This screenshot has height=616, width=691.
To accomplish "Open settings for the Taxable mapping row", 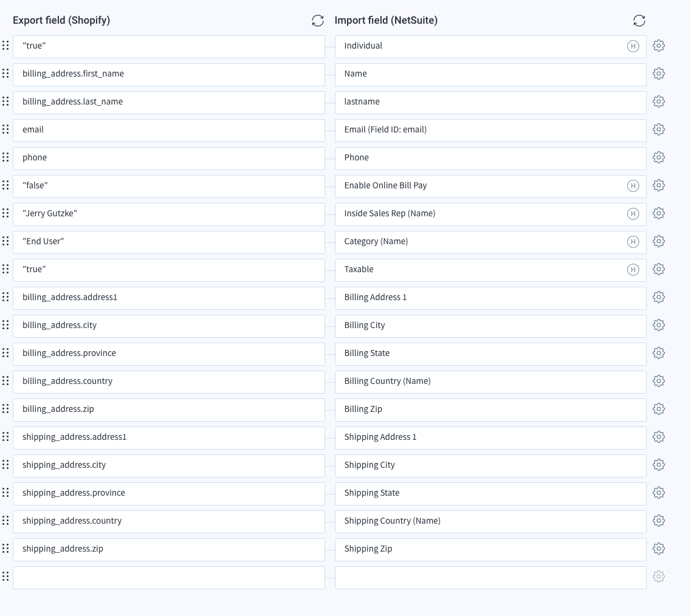I will (659, 269).
